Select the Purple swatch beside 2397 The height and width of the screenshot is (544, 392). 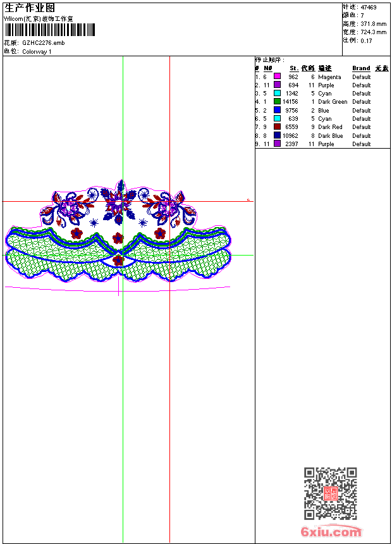pos(277,144)
